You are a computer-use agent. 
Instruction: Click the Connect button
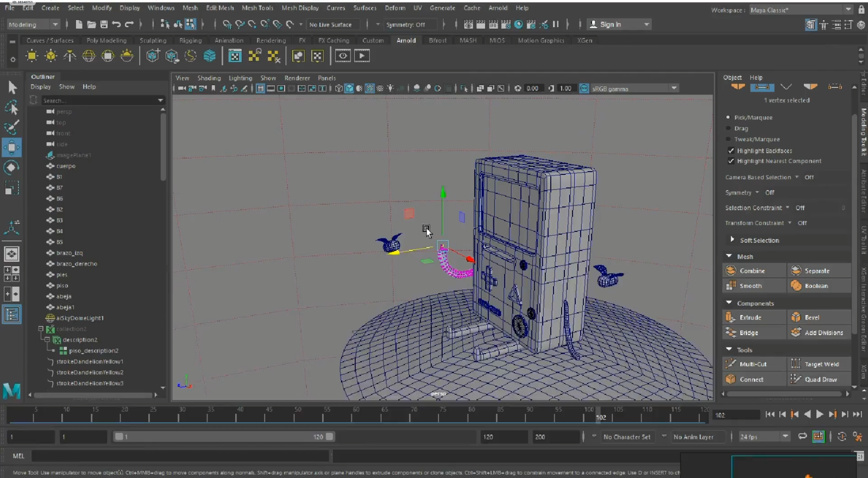pyautogui.click(x=754, y=379)
